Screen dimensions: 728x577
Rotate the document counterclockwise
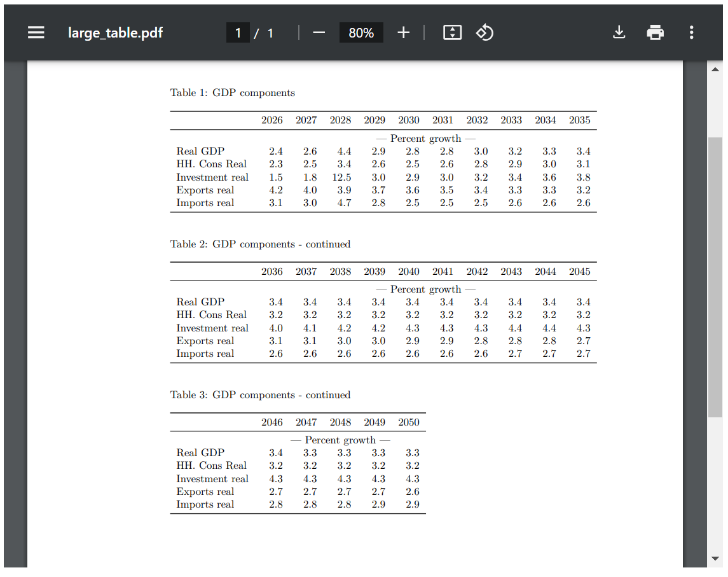(484, 32)
